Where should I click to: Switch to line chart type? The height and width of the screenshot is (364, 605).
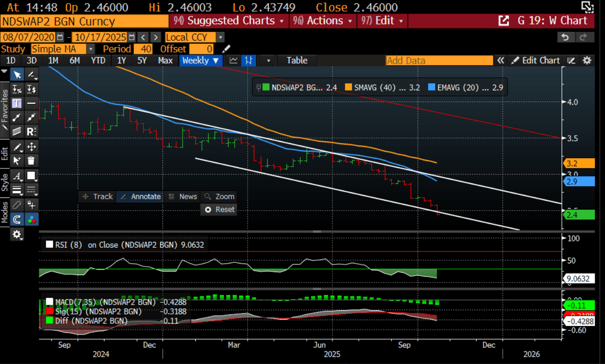click(233, 60)
